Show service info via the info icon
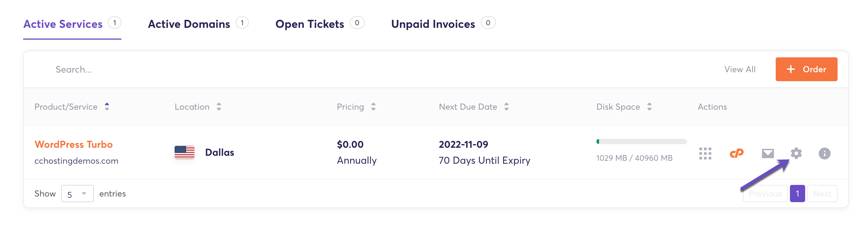 coord(824,153)
